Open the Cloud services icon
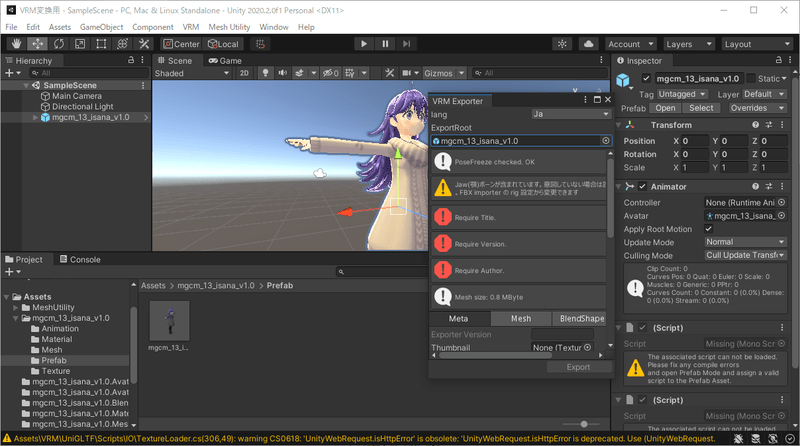The width and height of the screenshot is (800, 446). (x=588, y=44)
